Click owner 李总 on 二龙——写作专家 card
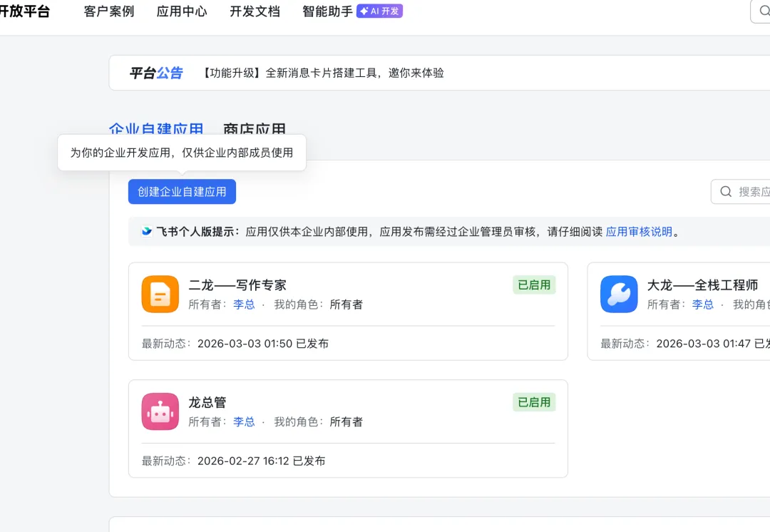Screen dimensions: 770x532 tap(244, 305)
